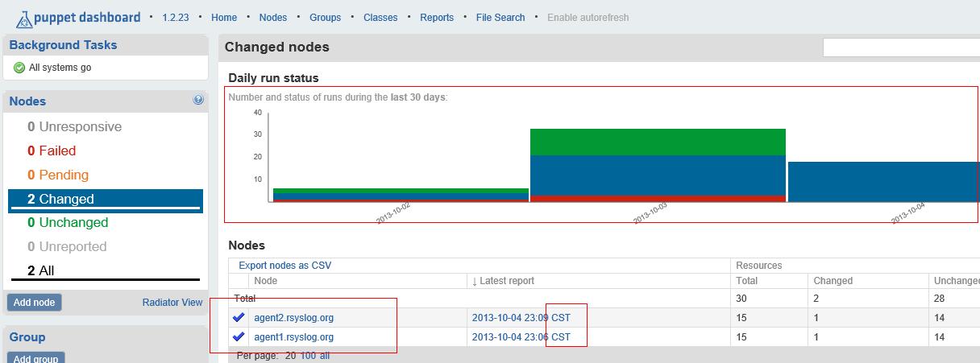Open agent2.rsyslog.org node link
Image resolution: width=980 pixels, height=363 pixels.
[x=293, y=318]
